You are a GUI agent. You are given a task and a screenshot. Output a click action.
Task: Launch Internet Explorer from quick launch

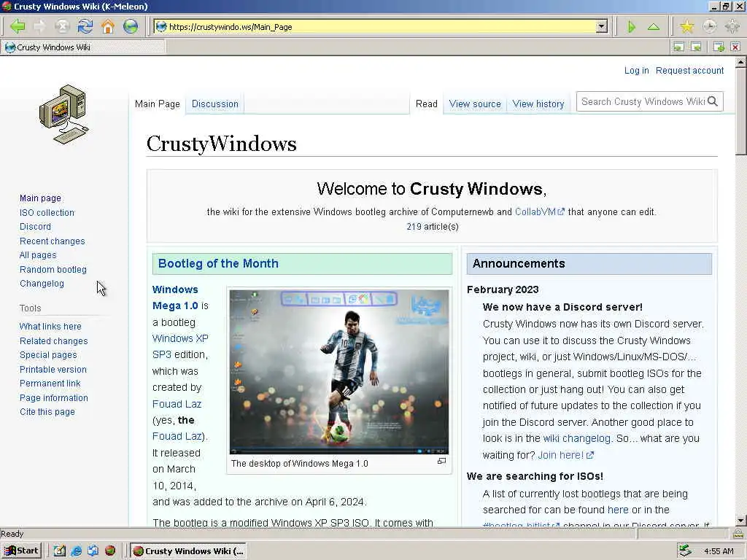pyautogui.click(x=76, y=551)
